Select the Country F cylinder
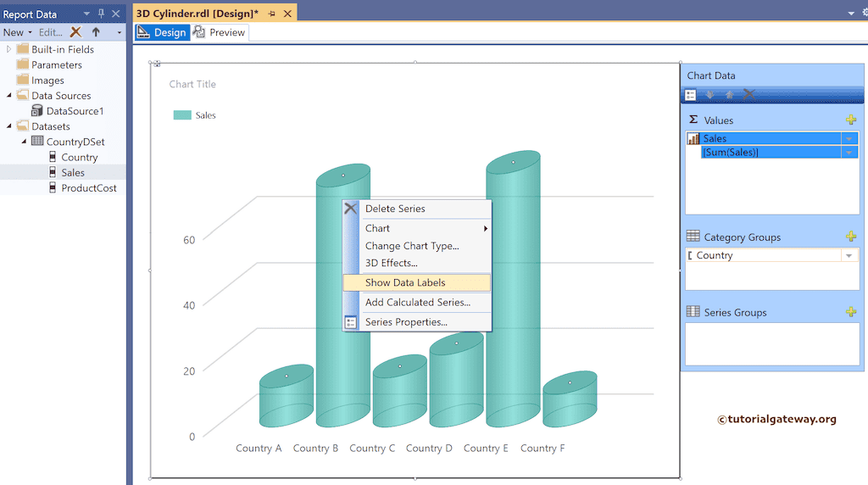Viewport: 868px width, 485px height. pyautogui.click(x=570, y=399)
